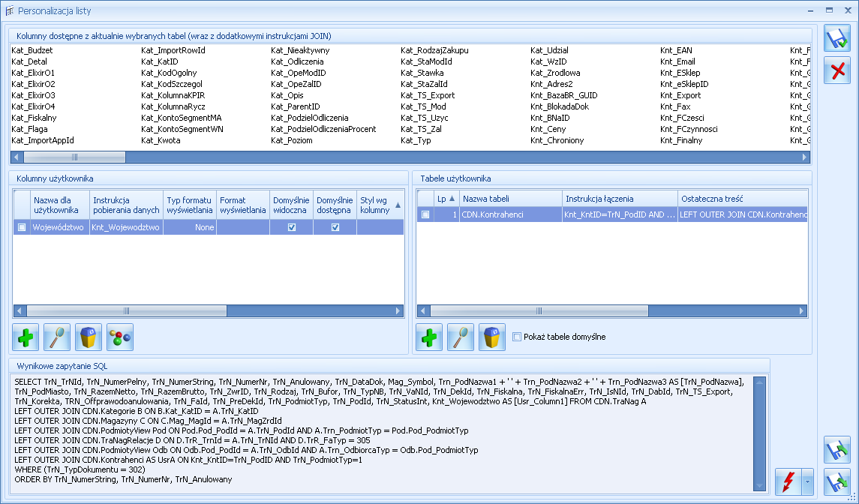Click Typ formatu wyświetlania column header
Screen dimensions: 859x504
coord(190,205)
